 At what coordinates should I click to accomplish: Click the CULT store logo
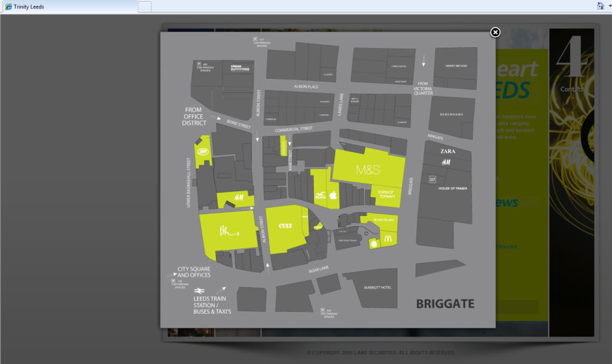[285, 225]
